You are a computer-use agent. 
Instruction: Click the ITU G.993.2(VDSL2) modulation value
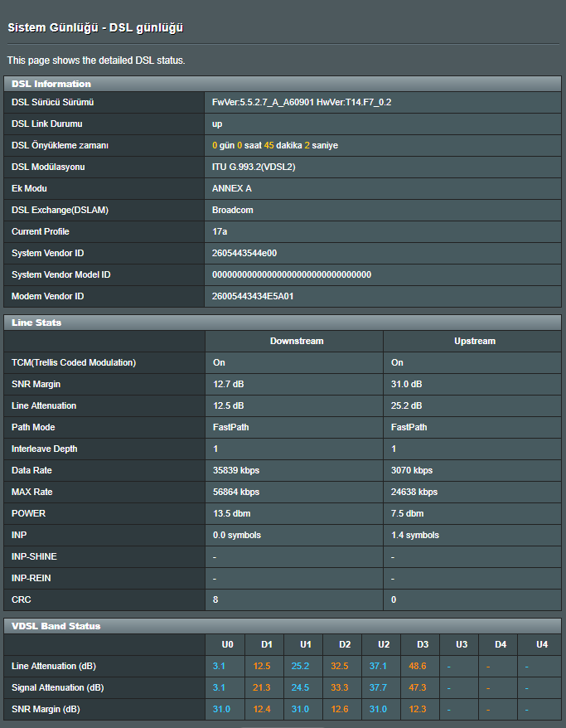point(254,167)
